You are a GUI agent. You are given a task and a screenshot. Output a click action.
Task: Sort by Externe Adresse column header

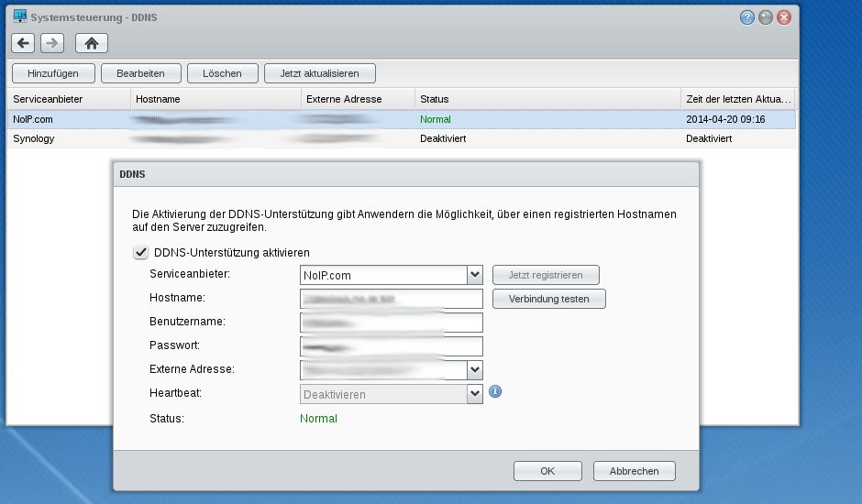point(358,99)
